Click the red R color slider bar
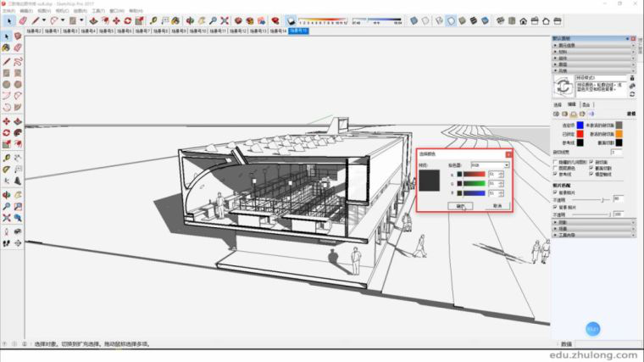The width and height of the screenshot is (644, 362). [x=475, y=175]
